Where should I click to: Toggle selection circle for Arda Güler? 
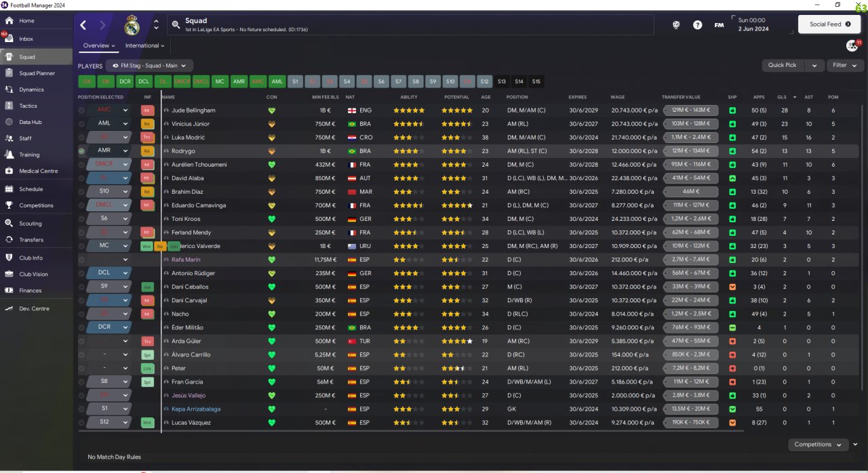(81, 341)
